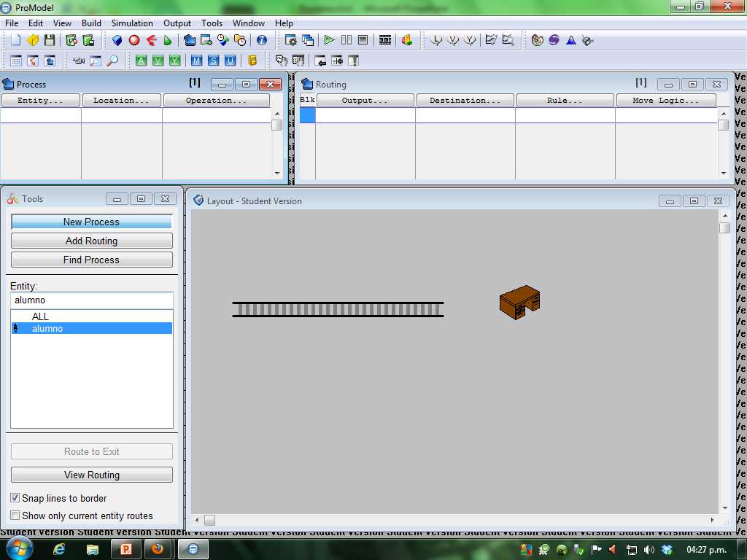Click the magnifying glass zoom icon
The width and height of the screenshot is (747, 560).
pyautogui.click(x=112, y=61)
